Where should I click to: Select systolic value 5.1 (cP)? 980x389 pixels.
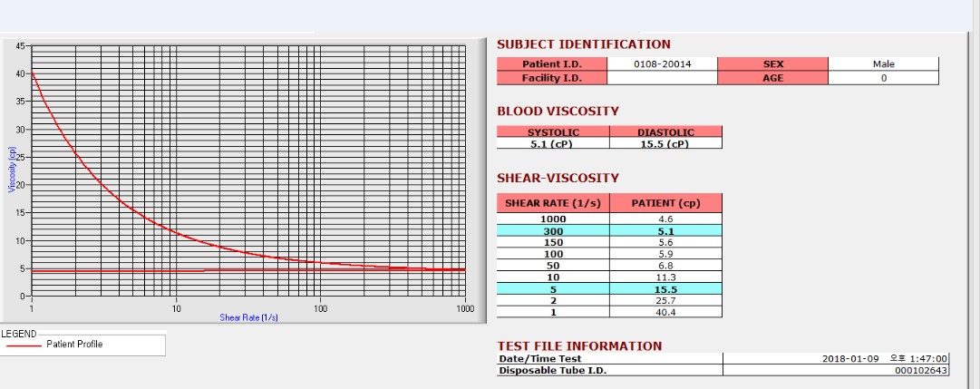[x=553, y=143]
